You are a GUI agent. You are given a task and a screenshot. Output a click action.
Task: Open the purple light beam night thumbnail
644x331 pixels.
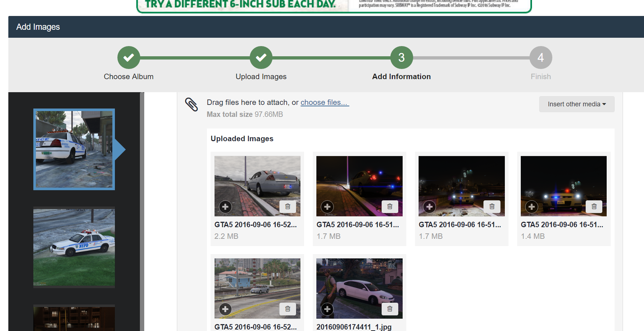click(360, 186)
